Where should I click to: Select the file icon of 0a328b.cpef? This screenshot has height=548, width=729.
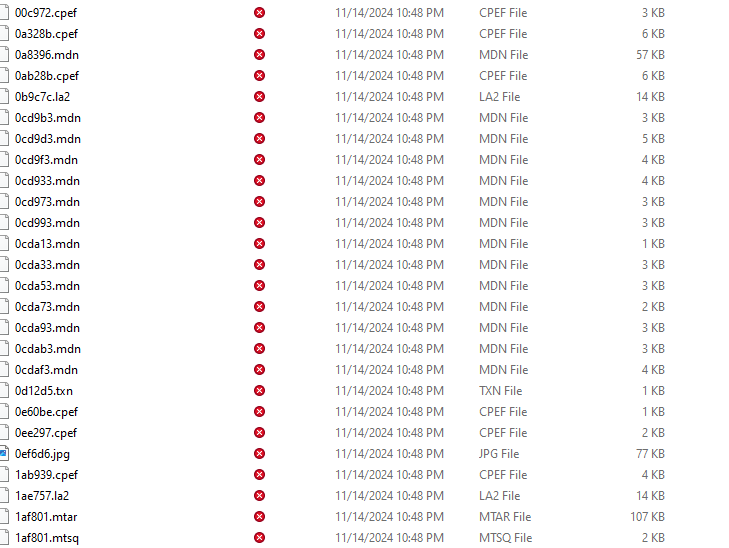[4, 34]
